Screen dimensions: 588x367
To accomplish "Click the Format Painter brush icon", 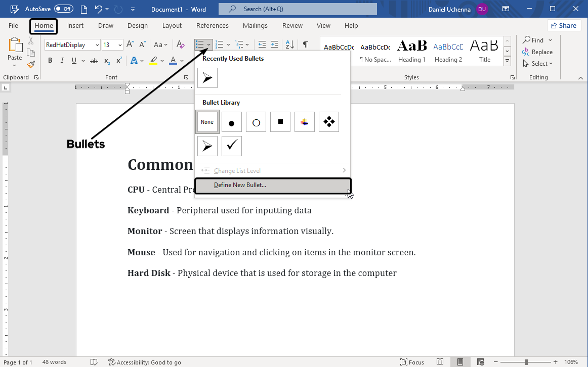I will (31, 64).
